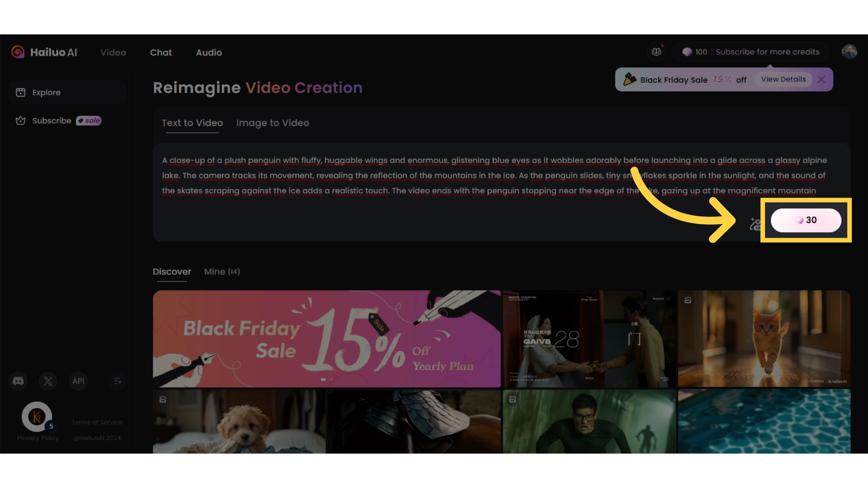The height and width of the screenshot is (488, 868).
Task: Switch to the Text to Video tab
Action: (x=192, y=123)
